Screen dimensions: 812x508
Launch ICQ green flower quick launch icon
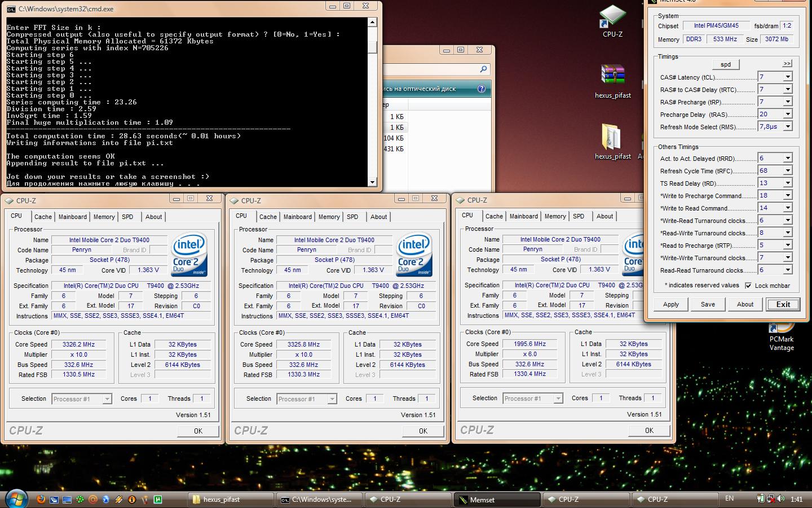pyautogui.click(x=80, y=500)
